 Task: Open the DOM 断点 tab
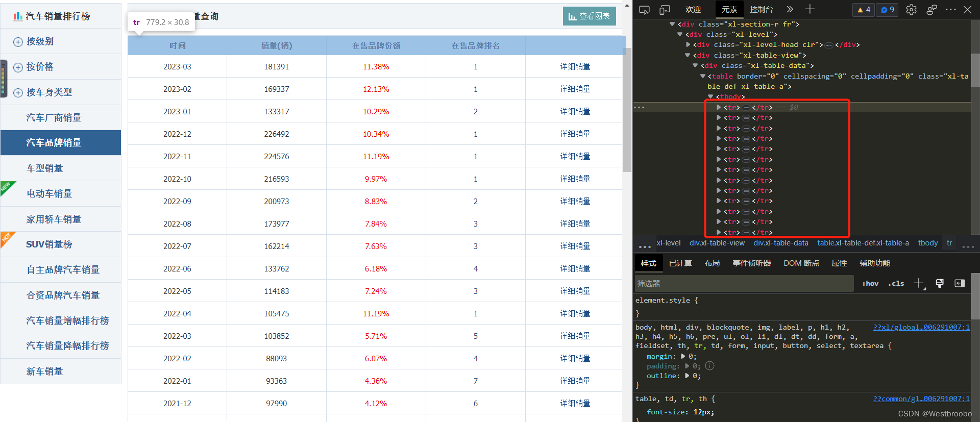coord(801,263)
